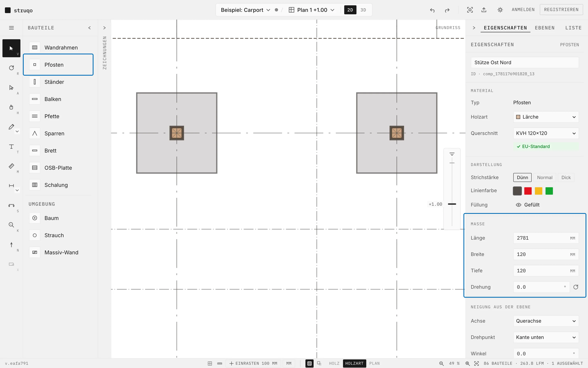Activate the measure tool (M)
The height and width of the screenshot is (368, 588).
11,166
